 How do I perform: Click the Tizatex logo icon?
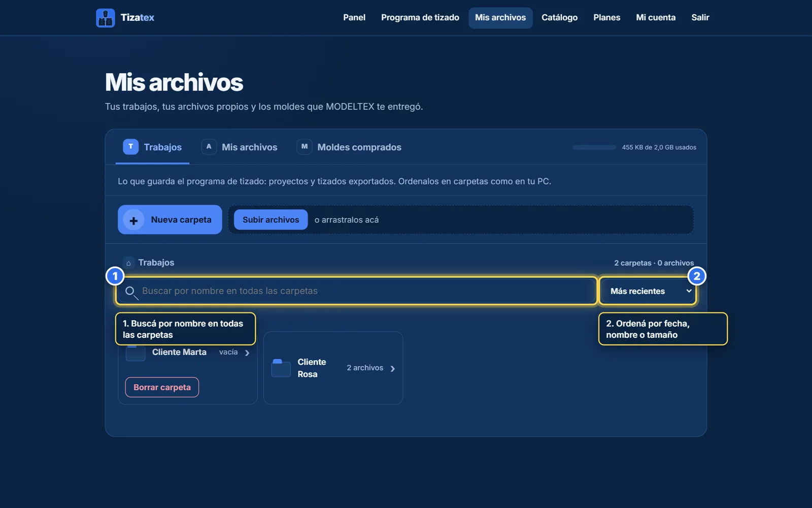coord(106,18)
